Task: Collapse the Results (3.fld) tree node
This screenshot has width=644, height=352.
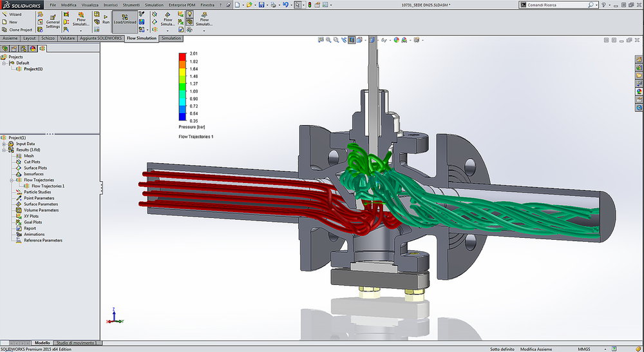Action: 4,150
